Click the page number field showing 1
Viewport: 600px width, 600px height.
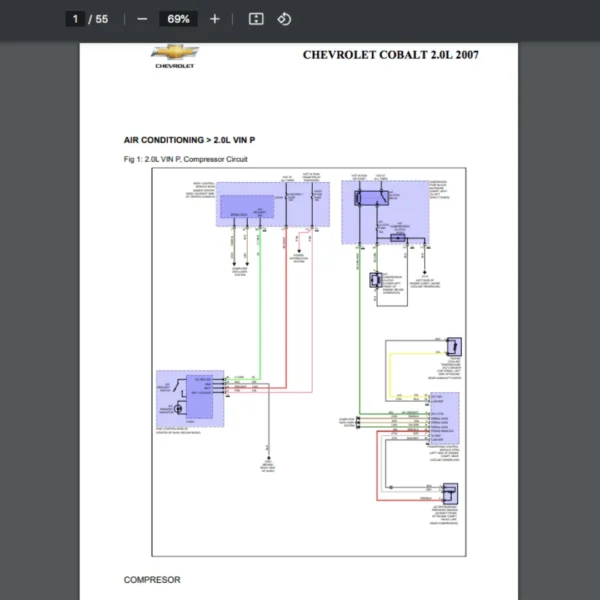tap(75, 19)
